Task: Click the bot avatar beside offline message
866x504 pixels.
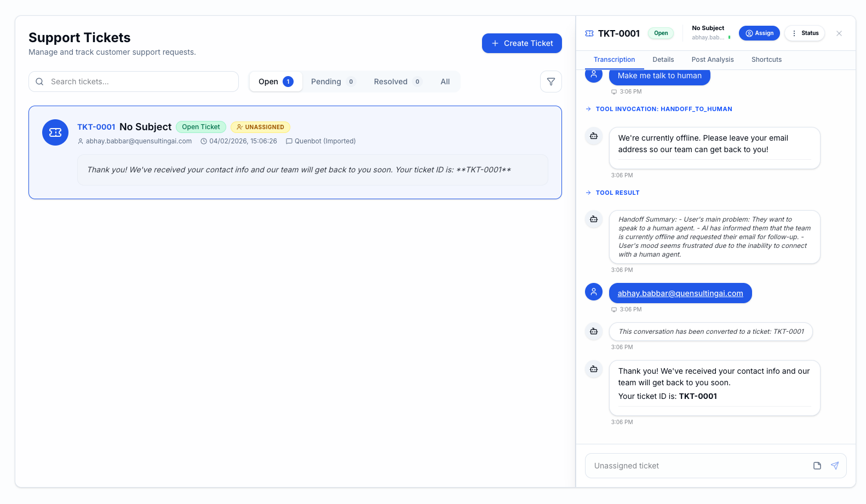Action: click(x=594, y=136)
